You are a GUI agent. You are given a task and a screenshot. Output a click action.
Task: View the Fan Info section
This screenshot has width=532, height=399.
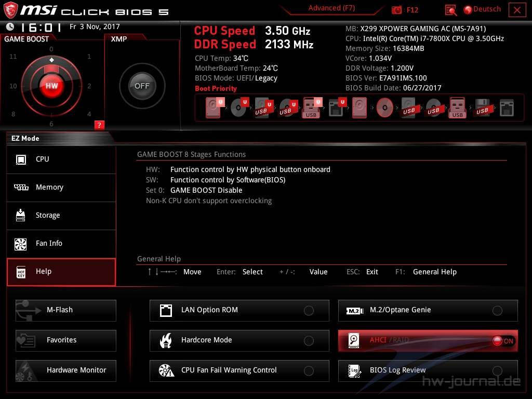point(61,244)
